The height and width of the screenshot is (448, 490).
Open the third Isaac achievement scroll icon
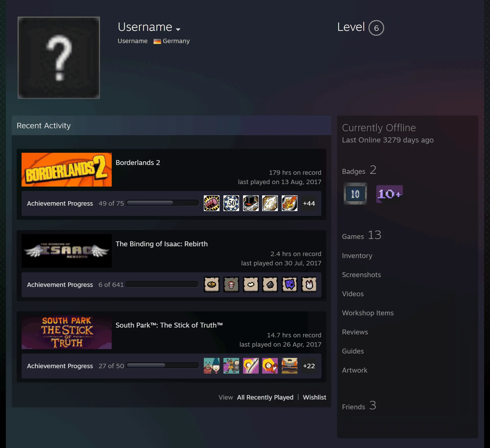[251, 284]
